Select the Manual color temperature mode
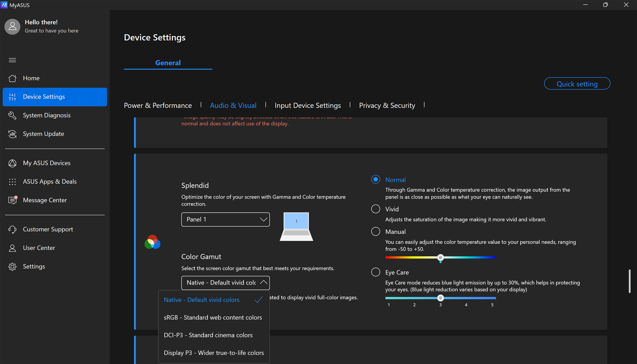The height and width of the screenshot is (364, 637). (375, 231)
